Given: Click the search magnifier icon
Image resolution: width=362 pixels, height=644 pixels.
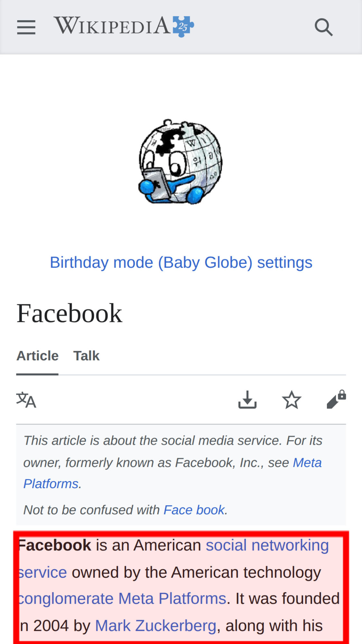Looking at the screenshot, I should pos(323,27).
